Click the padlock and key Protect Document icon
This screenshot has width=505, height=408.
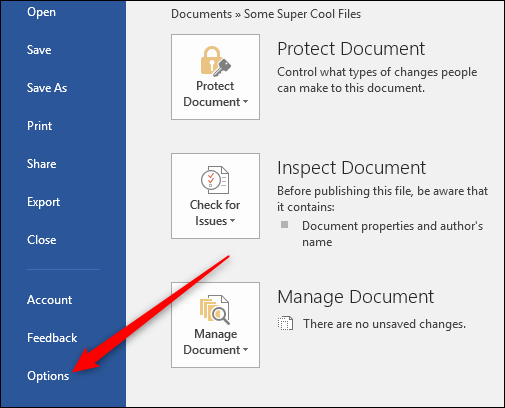[x=215, y=61]
